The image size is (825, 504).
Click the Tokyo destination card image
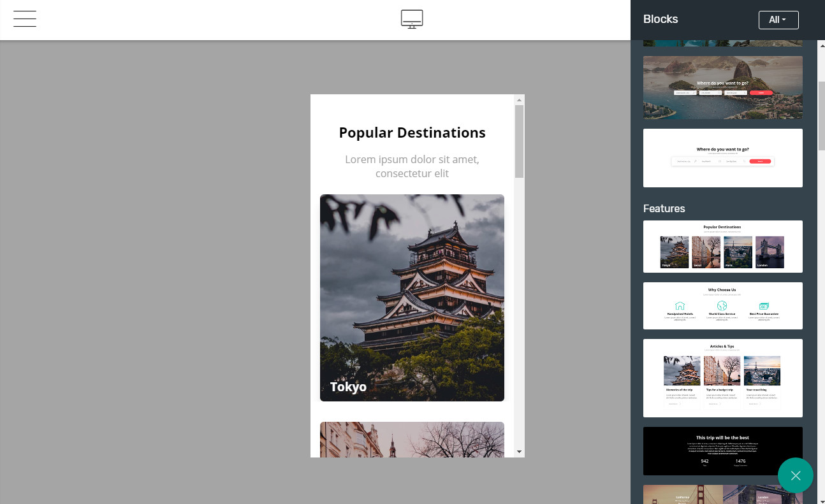point(412,298)
